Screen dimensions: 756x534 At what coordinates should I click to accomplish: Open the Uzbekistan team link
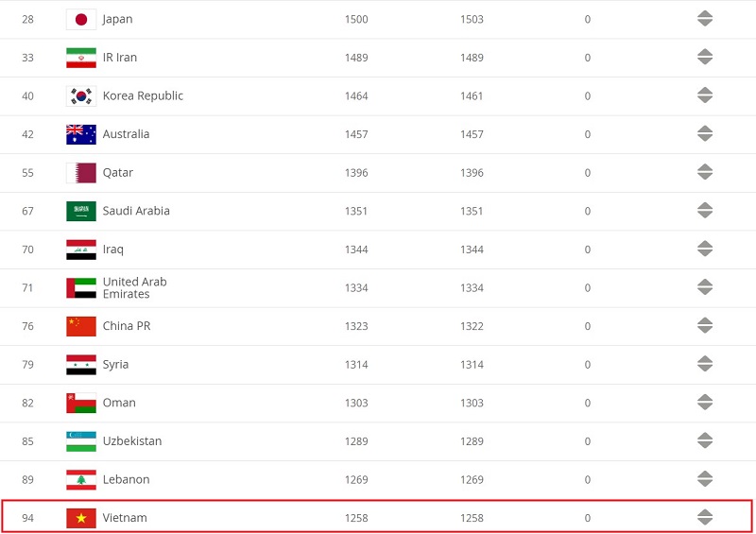pos(132,440)
